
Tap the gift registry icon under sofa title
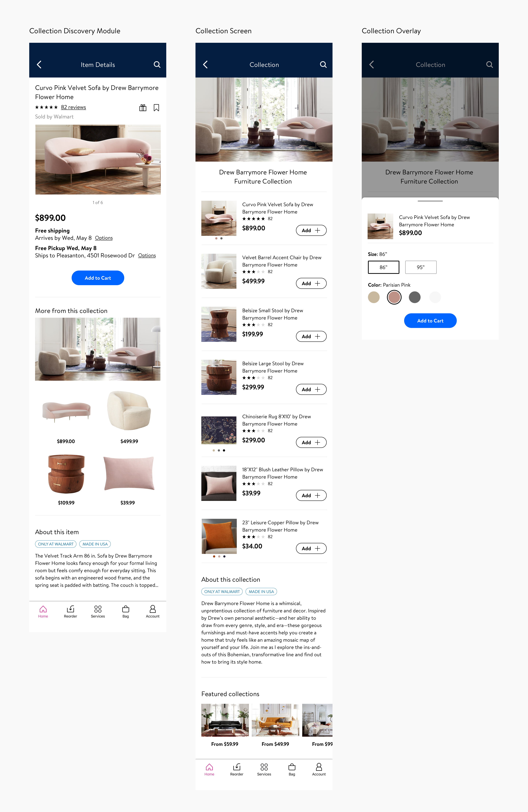(x=143, y=108)
